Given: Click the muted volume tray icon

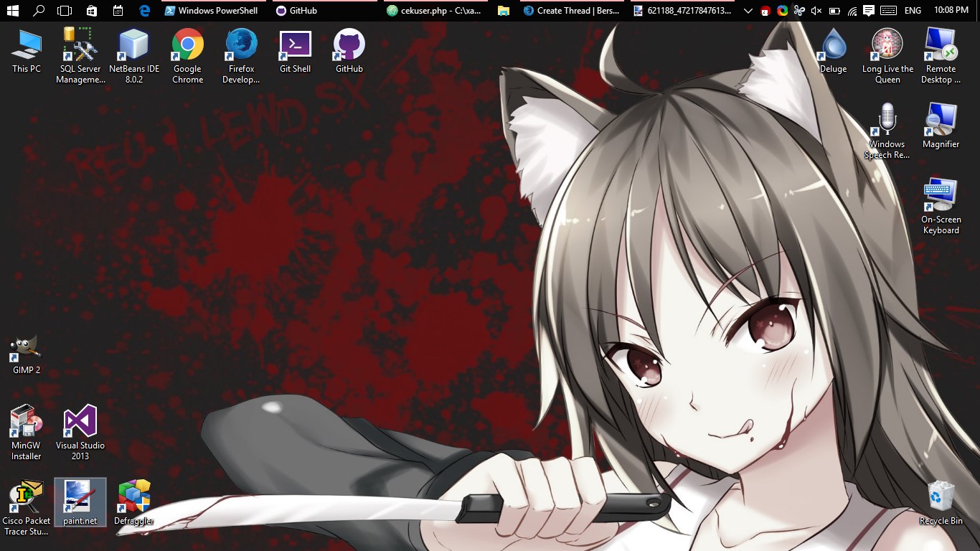Looking at the screenshot, I should coord(816,11).
